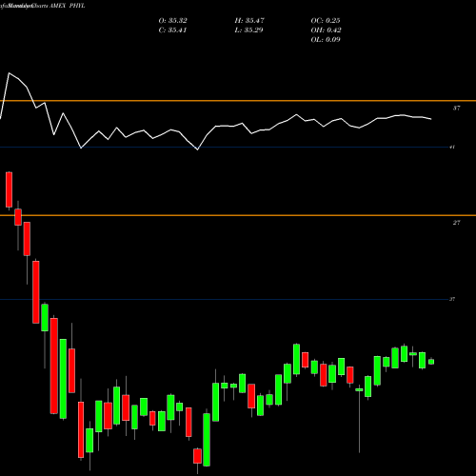
Task: Click the "OC: 0.25" value
Action: tap(326, 21)
